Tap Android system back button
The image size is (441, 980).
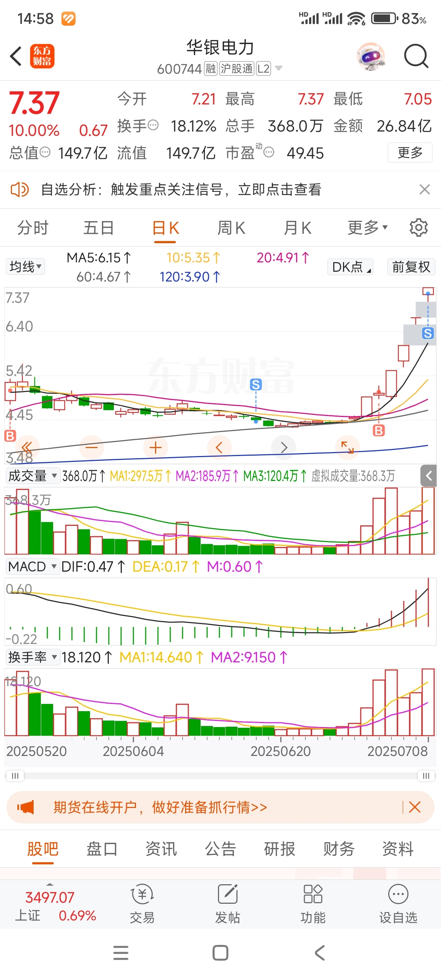coord(320,953)
